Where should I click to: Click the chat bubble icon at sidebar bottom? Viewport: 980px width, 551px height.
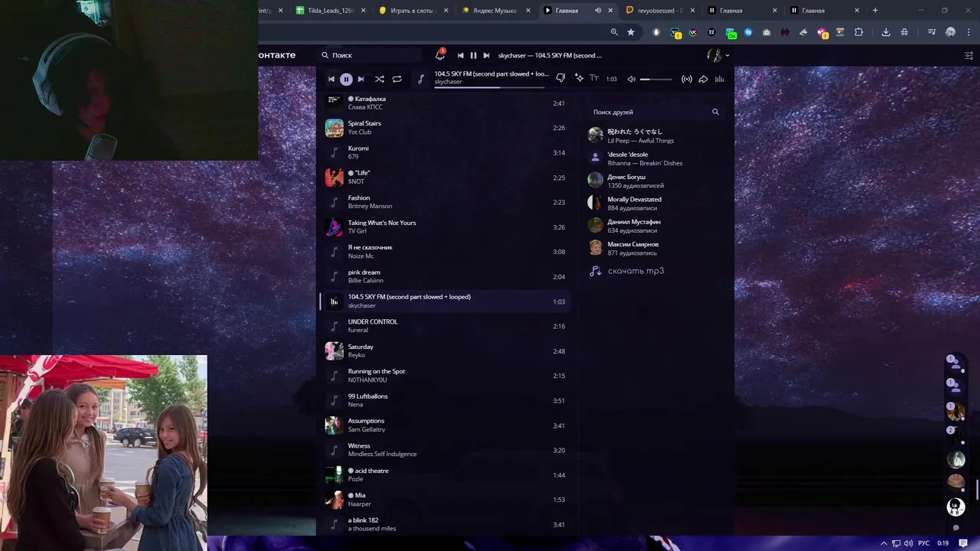pyautogui.click(x=955, y=527)
